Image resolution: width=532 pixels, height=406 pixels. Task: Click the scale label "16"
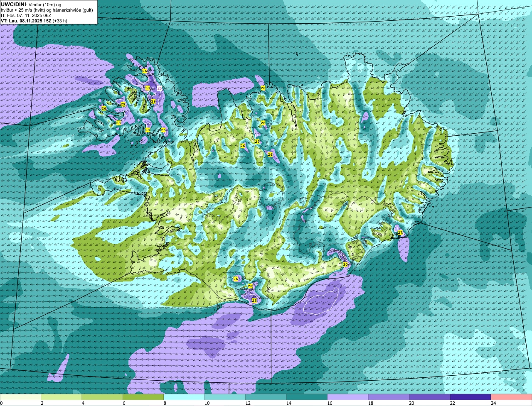pos(330,403)
